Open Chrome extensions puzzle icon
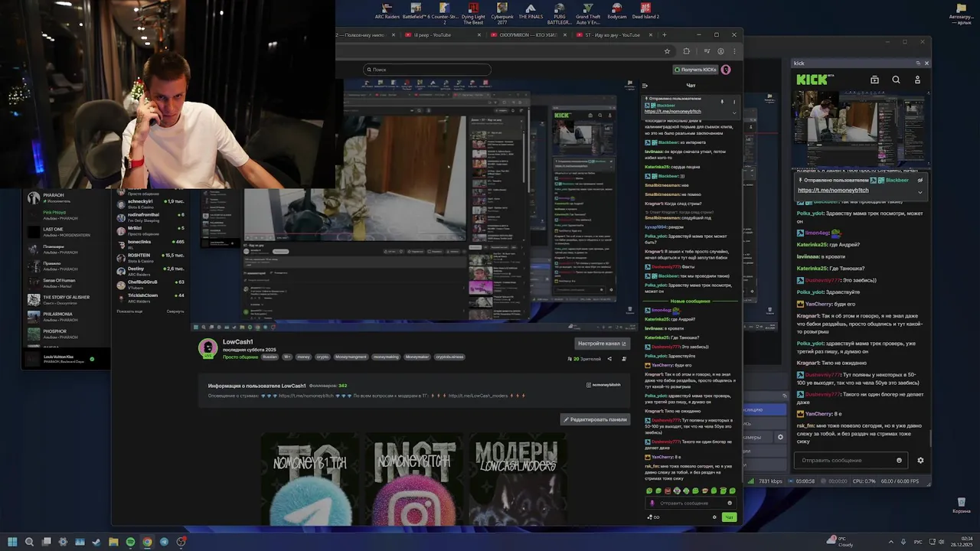The image size is (980, 551). pos(686,51)
